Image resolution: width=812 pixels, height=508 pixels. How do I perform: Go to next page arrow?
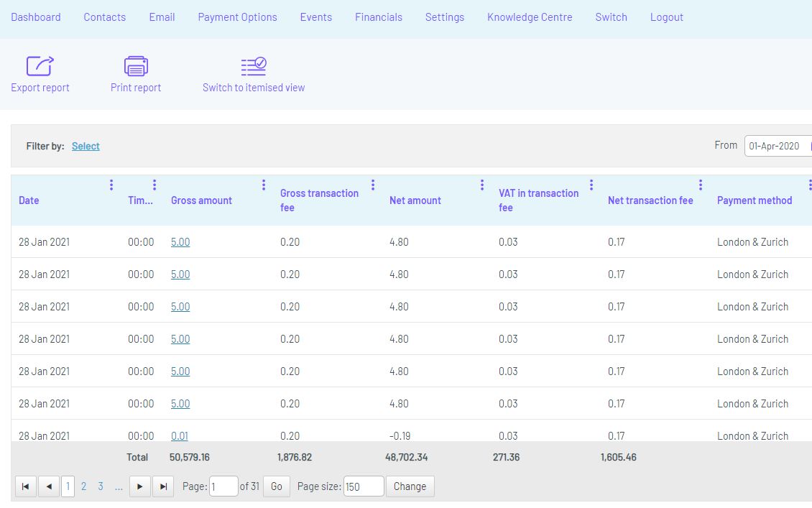[139, 486]
